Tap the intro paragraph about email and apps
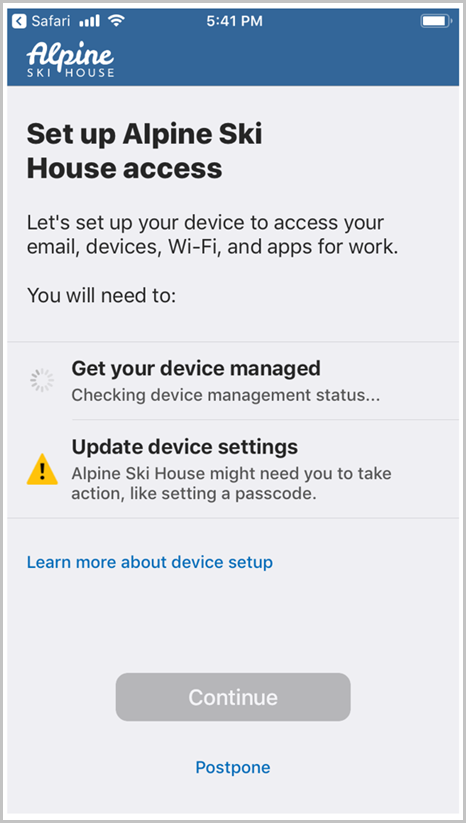Image resolution: width=466 pixels, height=823 pixels. [x=212, y=234]
